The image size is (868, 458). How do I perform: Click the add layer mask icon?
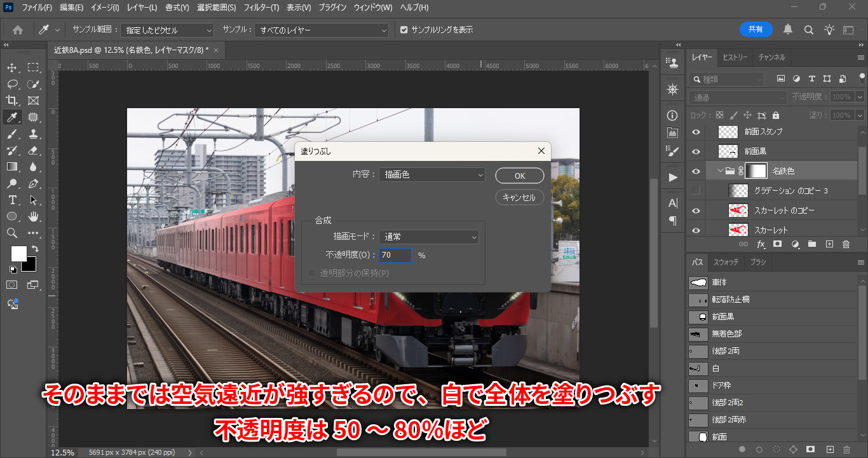pos(777,244)
